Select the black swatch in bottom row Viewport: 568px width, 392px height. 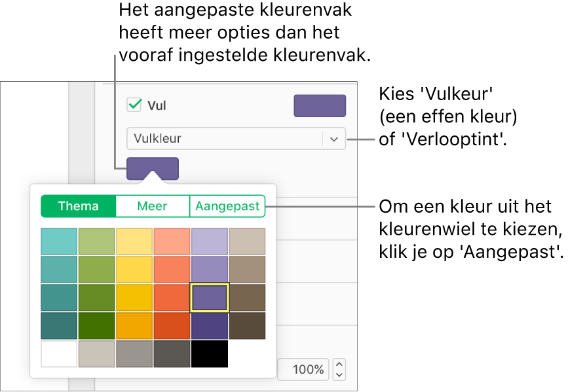click(210, 354)
